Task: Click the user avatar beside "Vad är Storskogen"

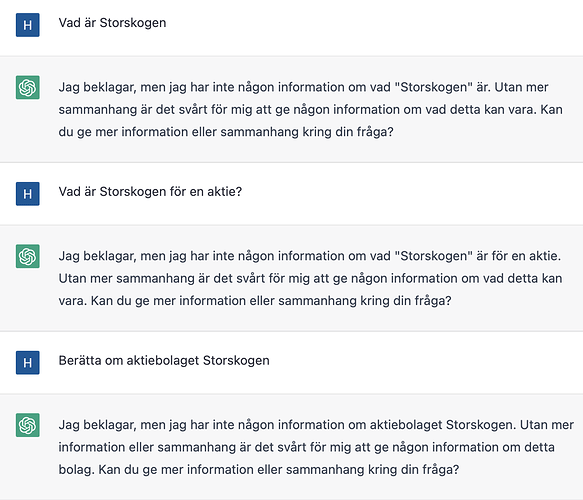Action: (28, 25)
